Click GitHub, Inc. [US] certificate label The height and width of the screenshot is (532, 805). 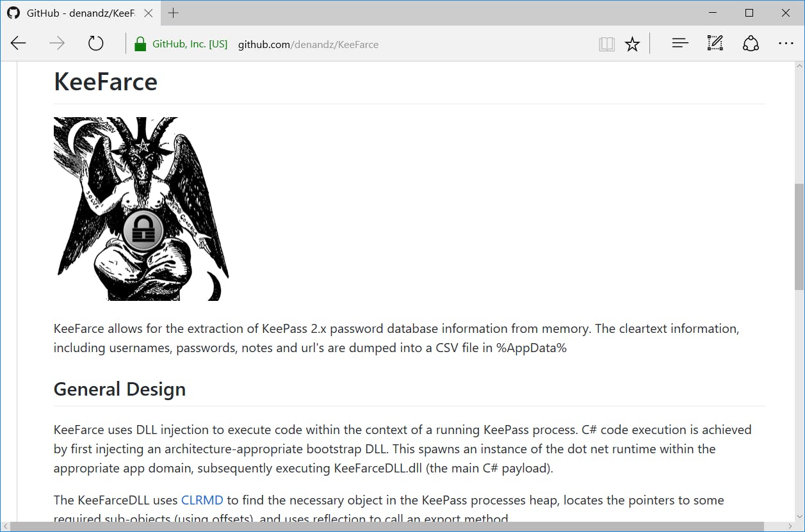[190, 44]
